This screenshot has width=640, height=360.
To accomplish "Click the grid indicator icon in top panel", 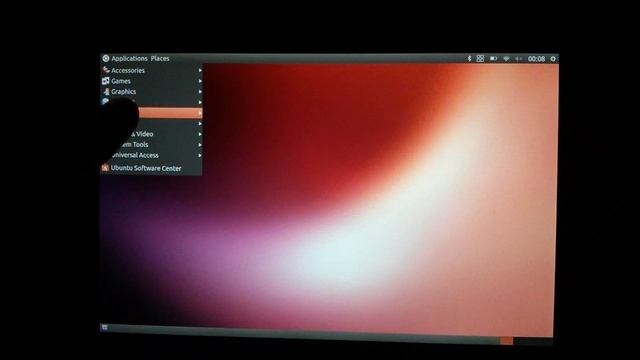I will [x=480, y=59].
